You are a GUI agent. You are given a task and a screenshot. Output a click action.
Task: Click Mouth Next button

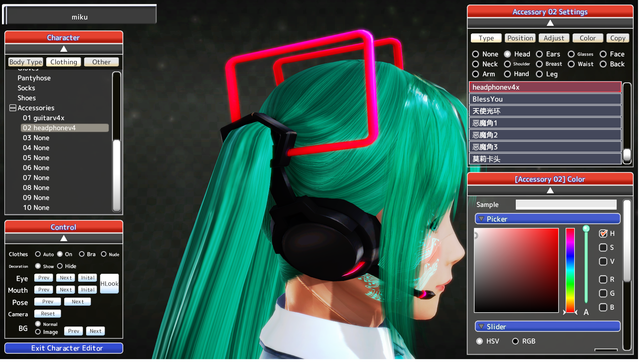[x=65, y=290]
